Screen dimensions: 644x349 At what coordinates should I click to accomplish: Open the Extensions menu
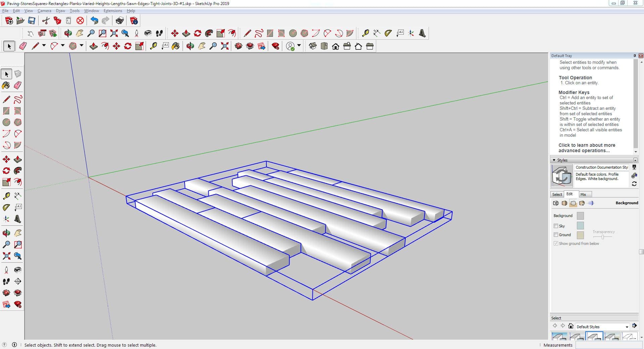click(x=113, y=11)
